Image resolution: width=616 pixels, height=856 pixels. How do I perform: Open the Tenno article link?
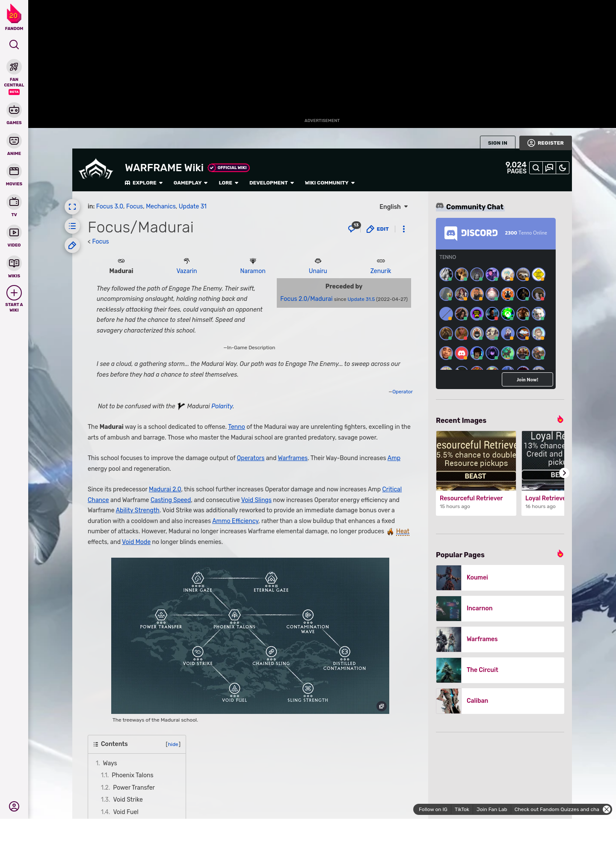[x=237, y=427]
